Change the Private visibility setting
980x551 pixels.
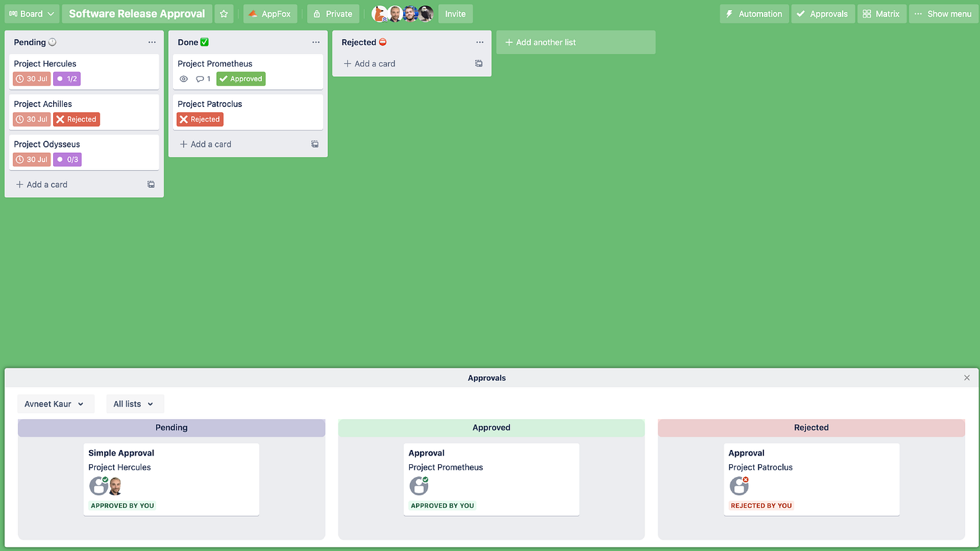pyautogui.click(x=333, y=13)
